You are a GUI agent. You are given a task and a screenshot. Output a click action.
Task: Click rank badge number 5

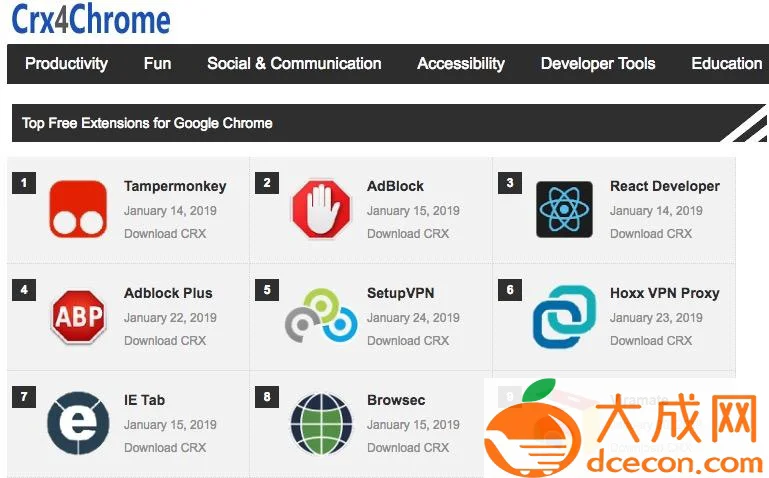click(267, 290)
